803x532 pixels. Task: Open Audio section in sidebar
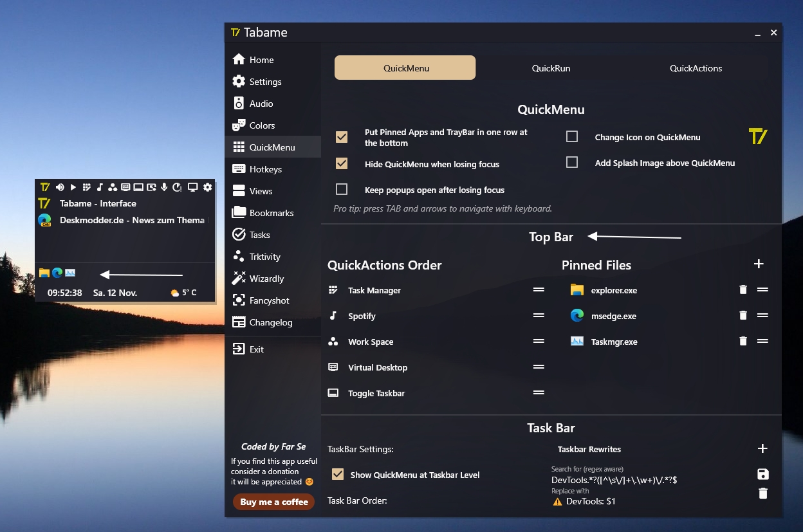[x=273, y=104]
